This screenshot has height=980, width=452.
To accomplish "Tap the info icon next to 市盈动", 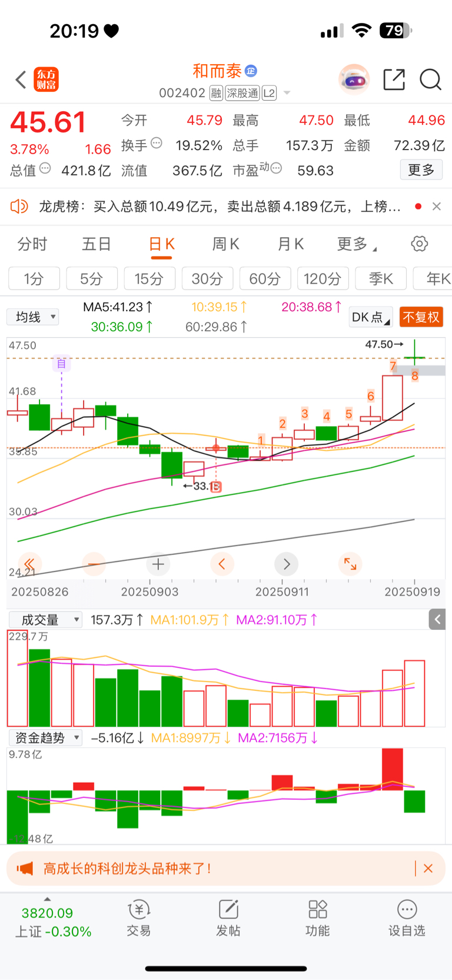I will (x=276, y=168).
